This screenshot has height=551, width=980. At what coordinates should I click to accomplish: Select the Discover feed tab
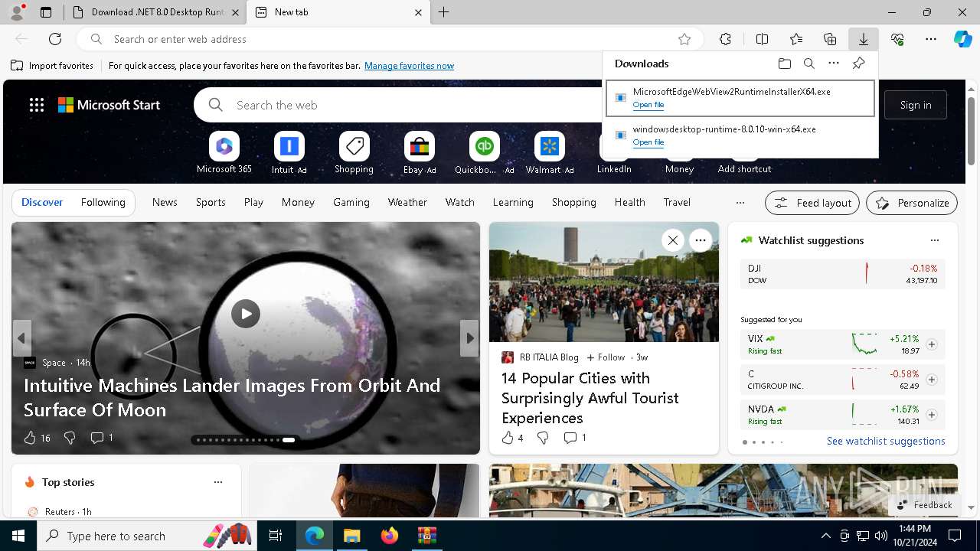(x=42, y=202)
